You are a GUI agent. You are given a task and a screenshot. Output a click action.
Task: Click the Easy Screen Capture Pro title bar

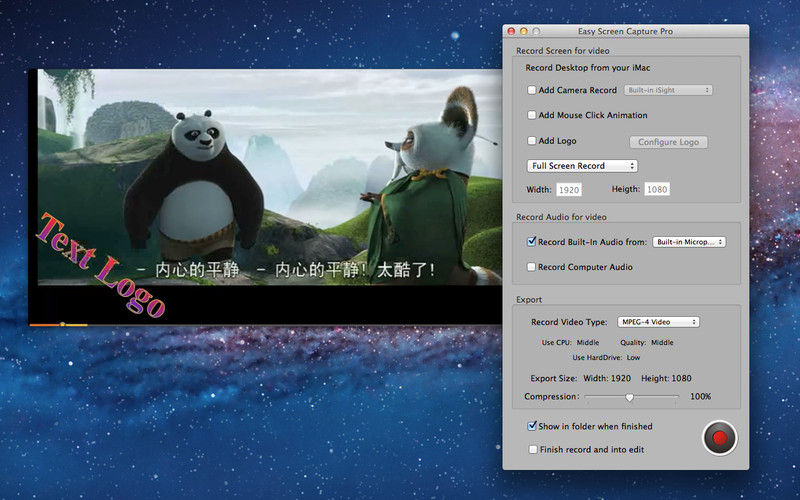pos(626,31)
